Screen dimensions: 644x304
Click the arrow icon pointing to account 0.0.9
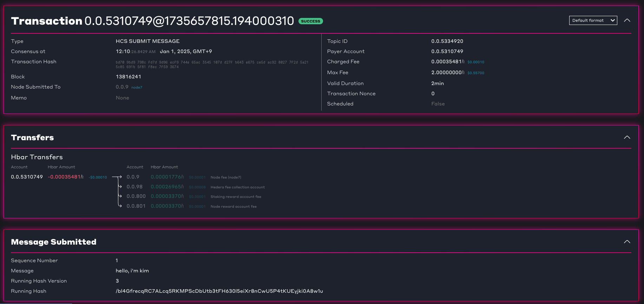(x=117, y=177)
